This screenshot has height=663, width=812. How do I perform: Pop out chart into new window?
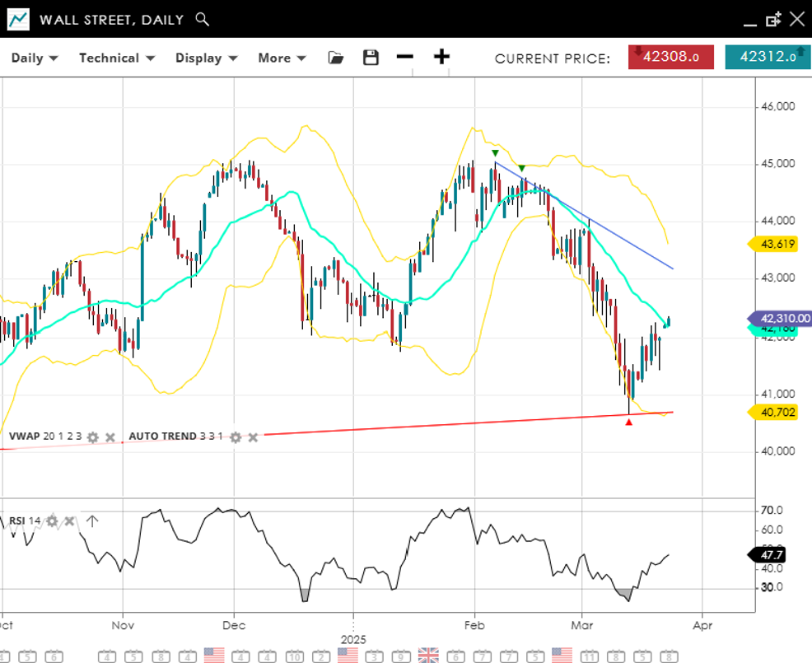pyautogui.click(x=772, y=19)
